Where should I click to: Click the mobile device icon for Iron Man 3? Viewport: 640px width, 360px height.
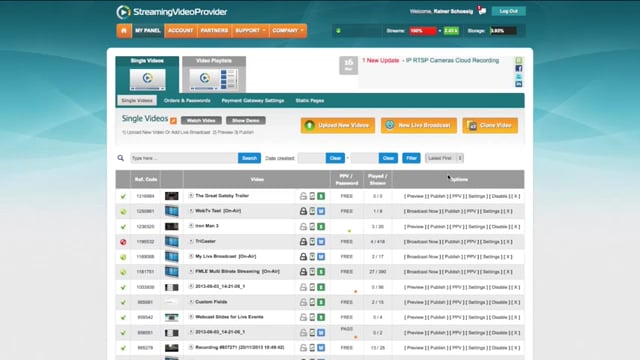tap(312, 226)
